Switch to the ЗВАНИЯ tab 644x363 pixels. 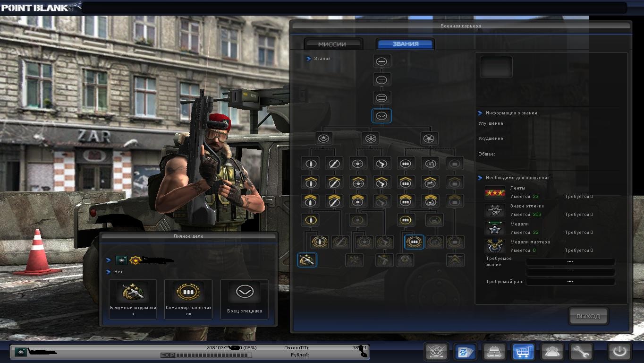click(406, 44)
